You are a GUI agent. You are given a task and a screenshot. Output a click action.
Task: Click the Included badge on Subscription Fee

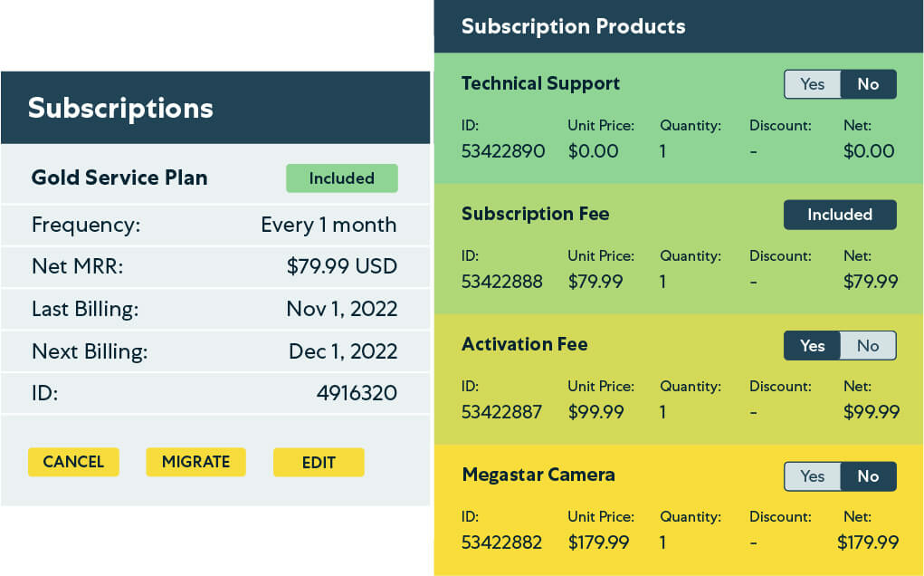[840, 215]
